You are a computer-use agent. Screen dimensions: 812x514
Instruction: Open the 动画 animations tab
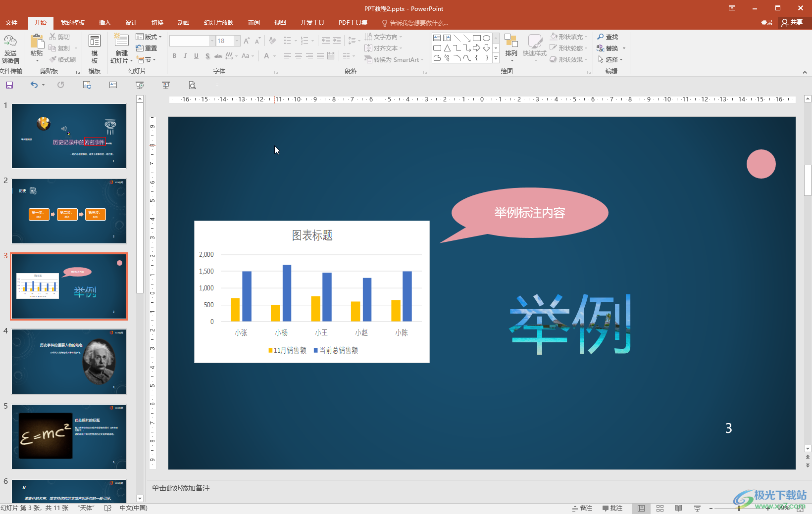(x=183, y=23)
